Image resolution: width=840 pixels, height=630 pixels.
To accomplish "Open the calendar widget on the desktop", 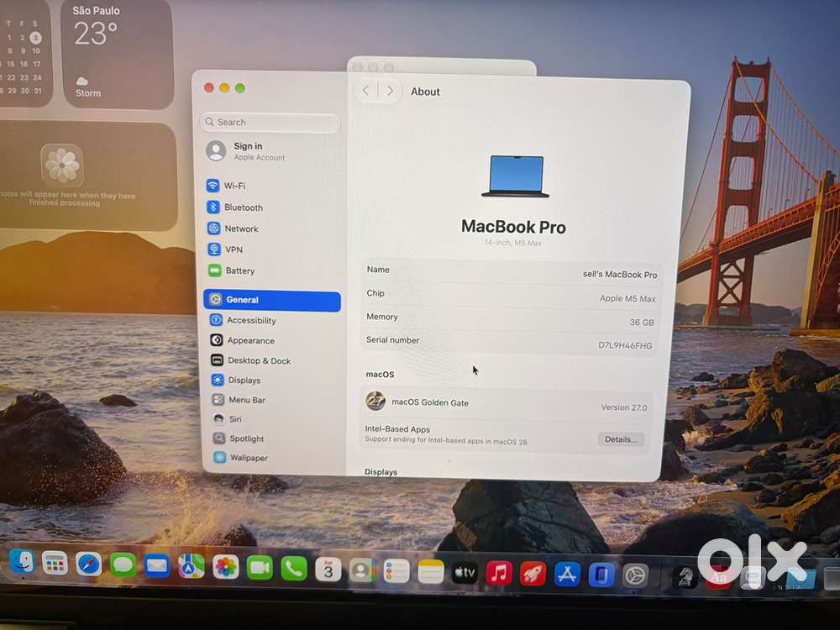I will [x=24, y=54].
